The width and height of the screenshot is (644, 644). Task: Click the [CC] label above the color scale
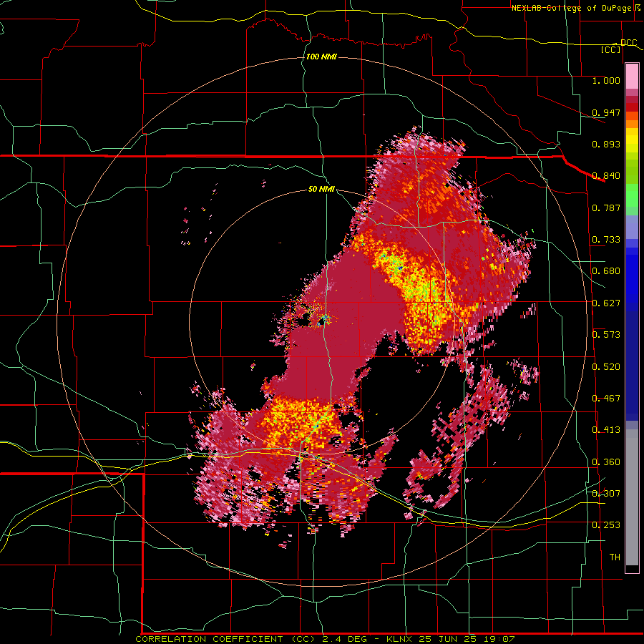click(x=611, y=49)
